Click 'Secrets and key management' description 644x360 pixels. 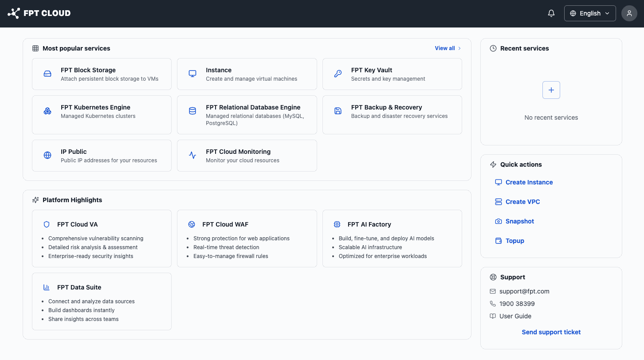[388, 79]
